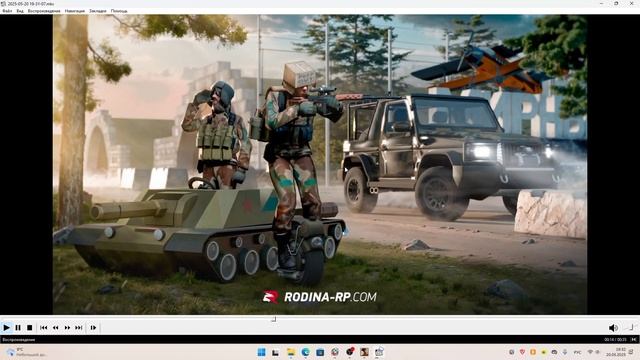Click the Play button in the player controls
640x360 pixels.
point(7,328)
